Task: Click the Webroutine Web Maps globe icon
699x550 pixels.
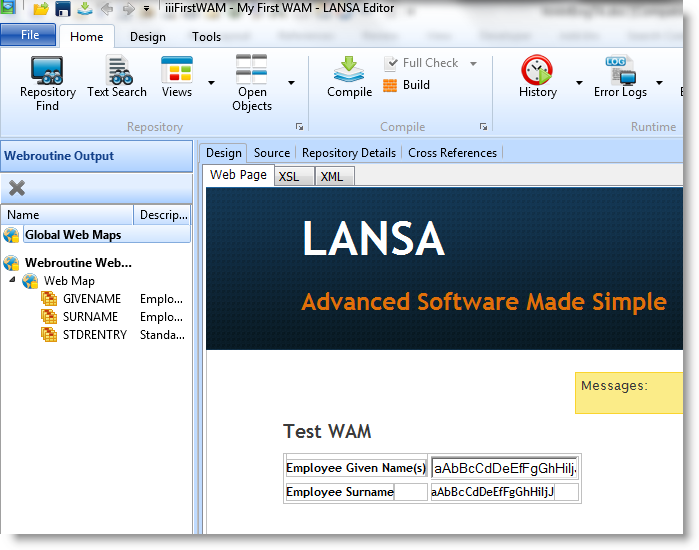Action: (x=11, y=263)
